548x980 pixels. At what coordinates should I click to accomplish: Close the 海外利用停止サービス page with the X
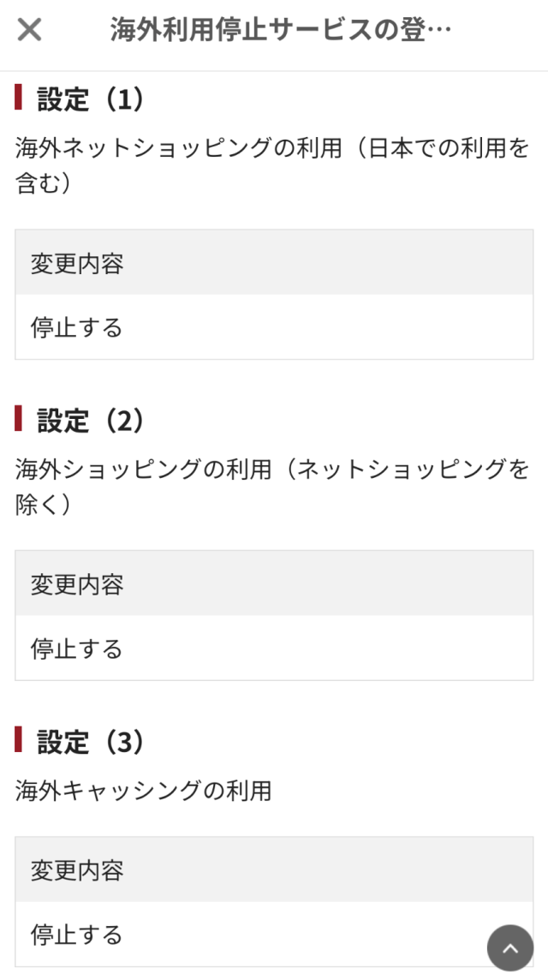(x=29, y=31)
